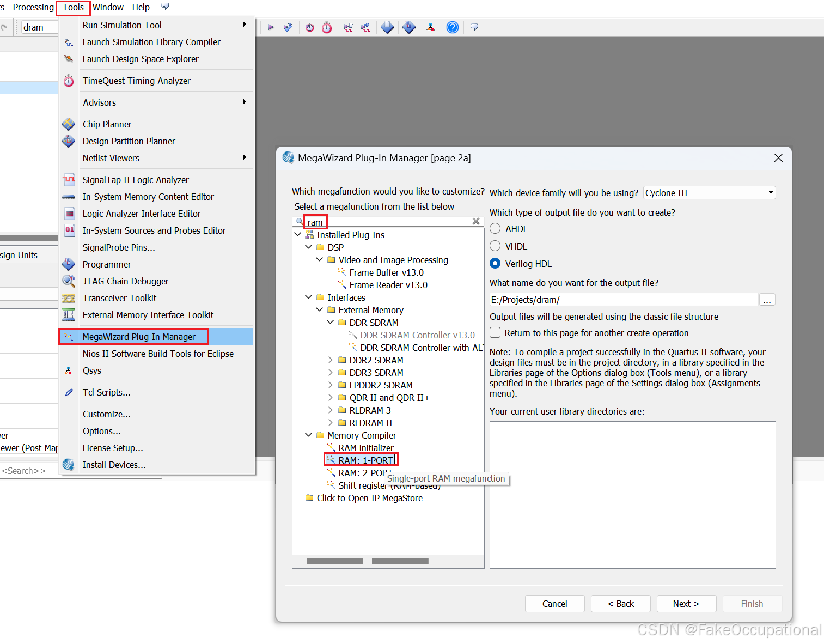Collapse the Memory Compiler folder

click(308, 435)
